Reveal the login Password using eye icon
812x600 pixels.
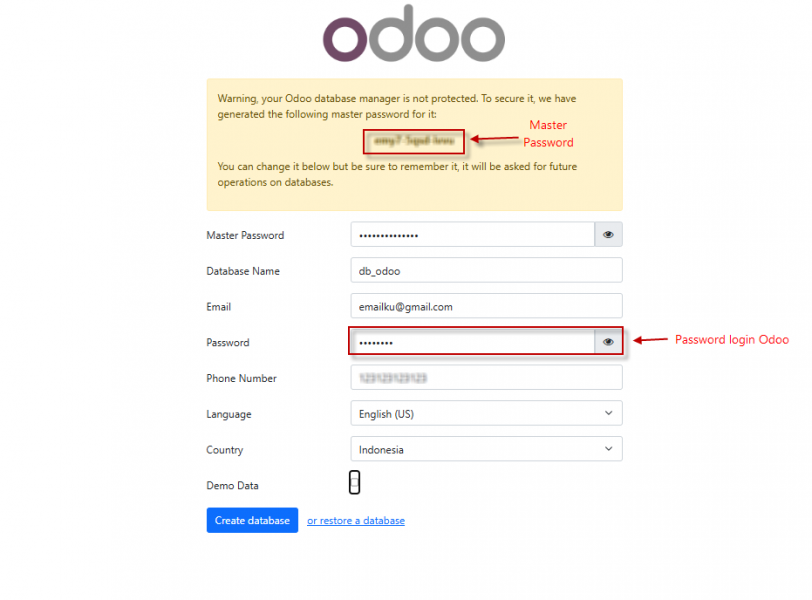click(608, 342)
